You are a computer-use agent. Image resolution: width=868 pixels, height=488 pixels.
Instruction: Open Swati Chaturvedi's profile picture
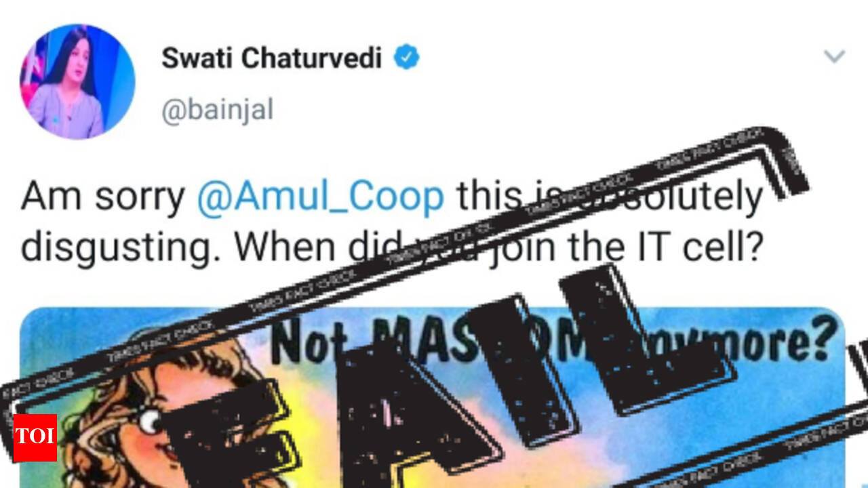click(77, 81)
